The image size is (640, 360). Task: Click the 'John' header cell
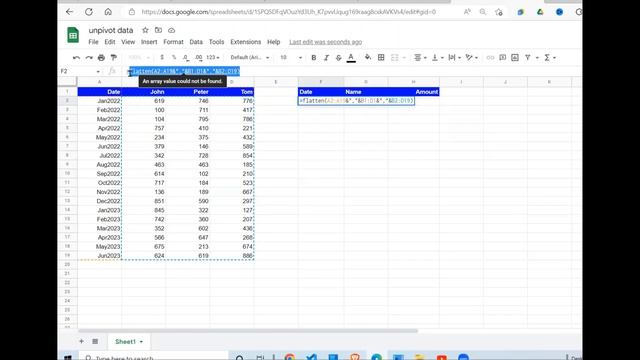144,92
